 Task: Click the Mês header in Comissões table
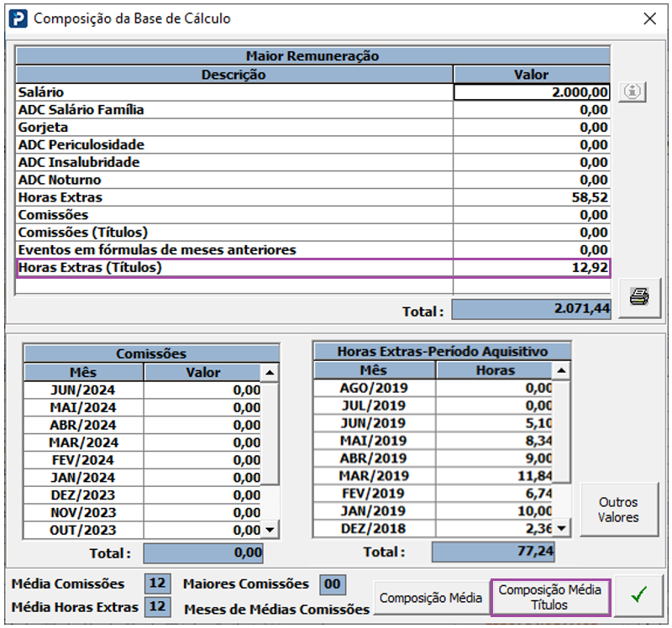click(83, 372)
